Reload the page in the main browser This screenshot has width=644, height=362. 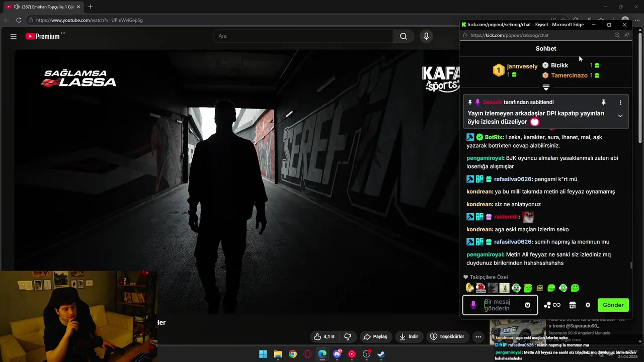coord(19,20)
